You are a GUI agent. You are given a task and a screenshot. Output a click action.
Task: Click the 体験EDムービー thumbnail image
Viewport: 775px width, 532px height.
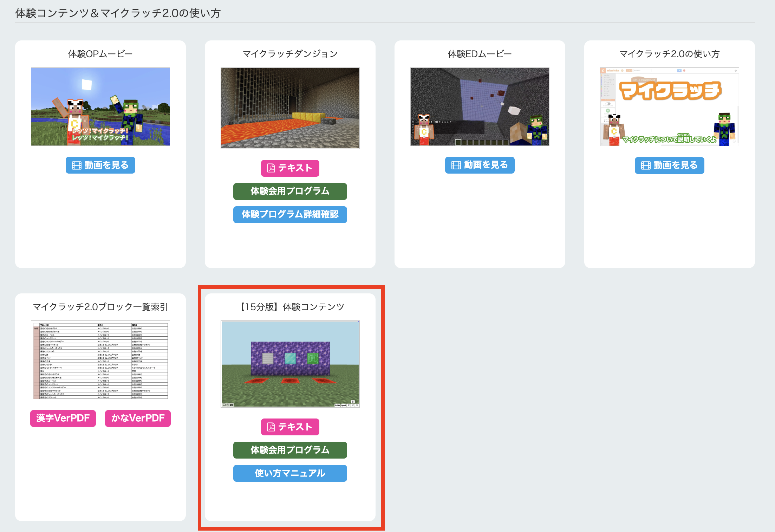coord(480,106)
